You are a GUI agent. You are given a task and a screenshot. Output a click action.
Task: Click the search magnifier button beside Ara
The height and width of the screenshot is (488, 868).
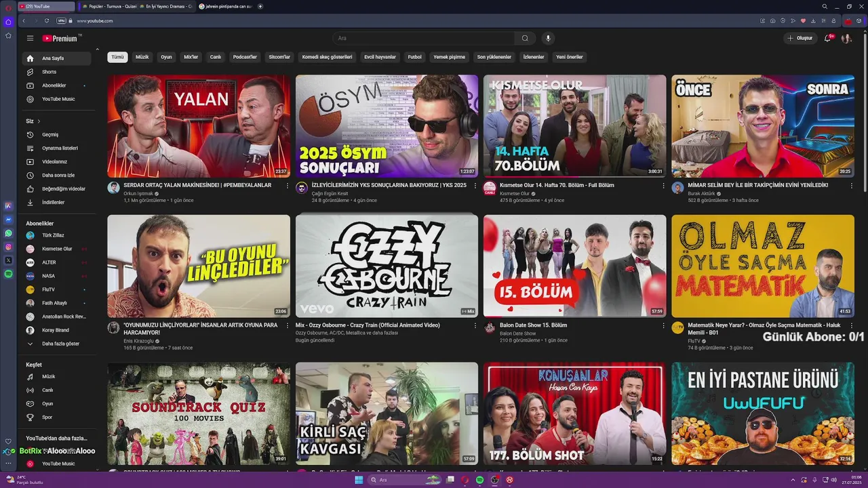525,38
